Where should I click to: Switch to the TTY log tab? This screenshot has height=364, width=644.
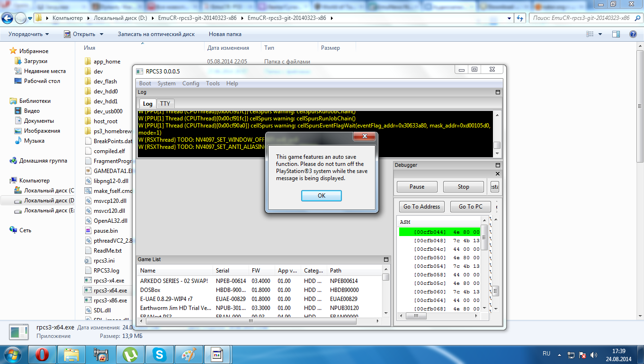(x=165, y=104)
